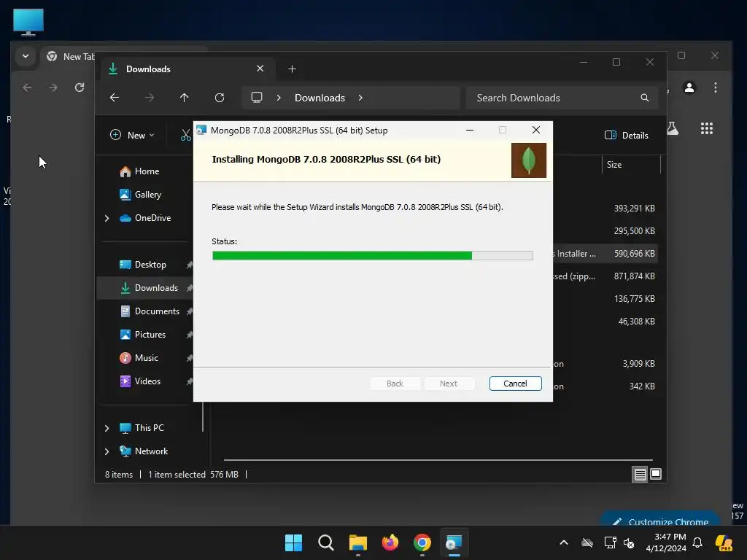Open the Windows Start menu

(293, 542)
